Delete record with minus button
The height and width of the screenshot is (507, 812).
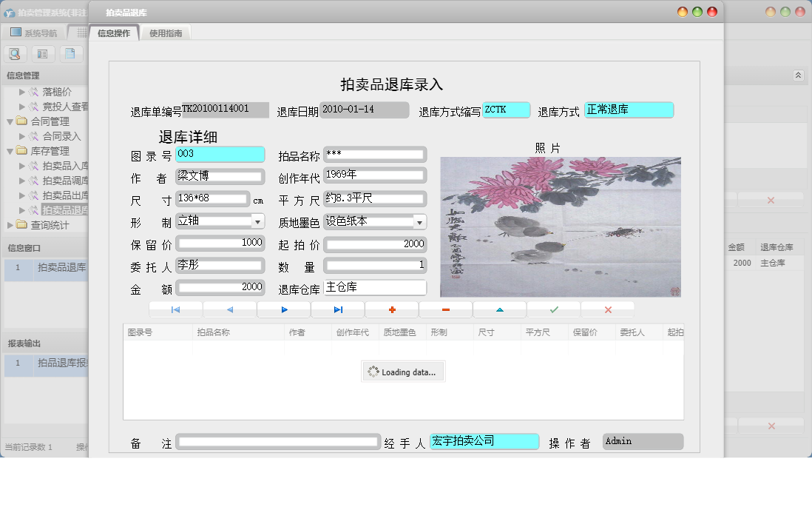tap(446, 309)
